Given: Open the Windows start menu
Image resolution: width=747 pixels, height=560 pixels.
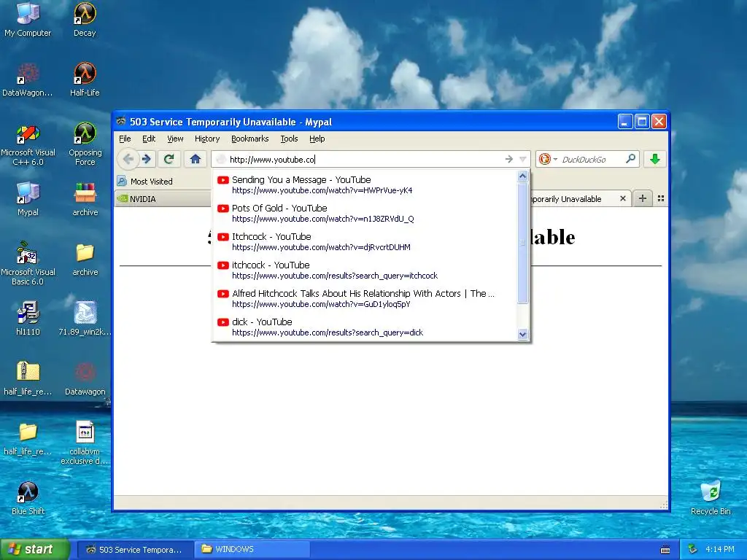Looking at the screenshot, I should click(x=34, y=549).
